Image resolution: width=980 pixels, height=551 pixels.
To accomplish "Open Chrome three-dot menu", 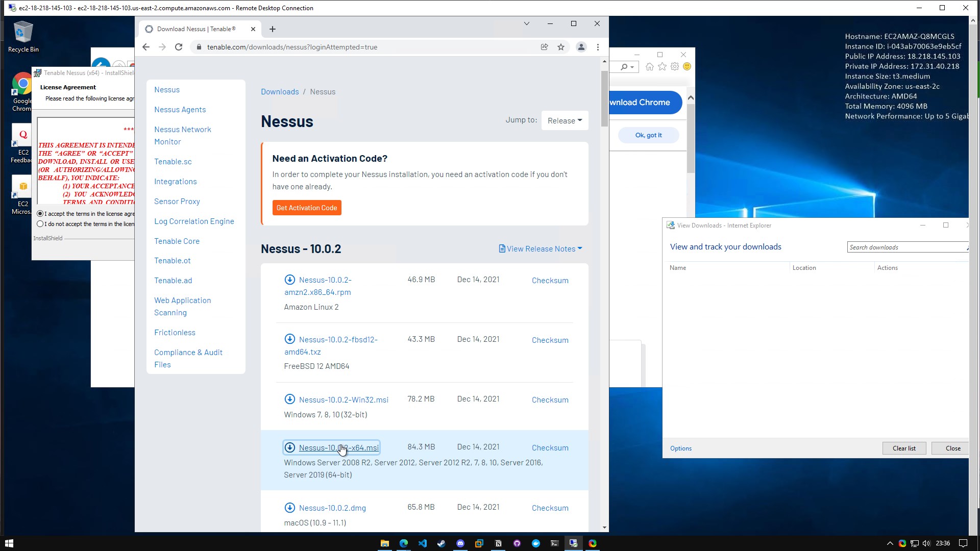I will (598, 47).
